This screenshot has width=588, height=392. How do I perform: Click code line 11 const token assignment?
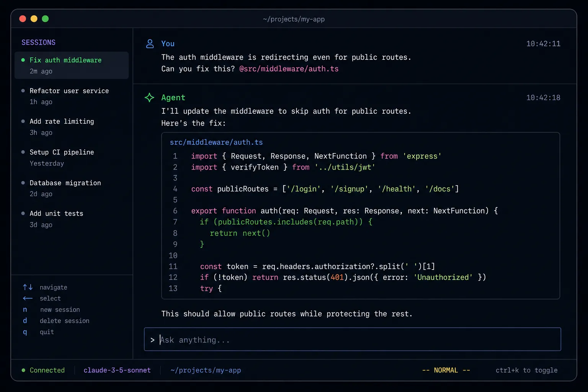point(317,266)
